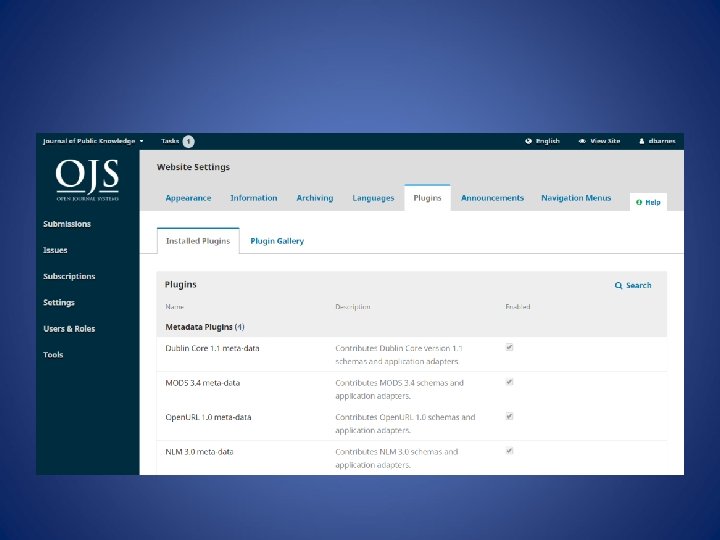Click the Metadata Plugins (4) group heading
Screen dimensions: 720x540
205,327
